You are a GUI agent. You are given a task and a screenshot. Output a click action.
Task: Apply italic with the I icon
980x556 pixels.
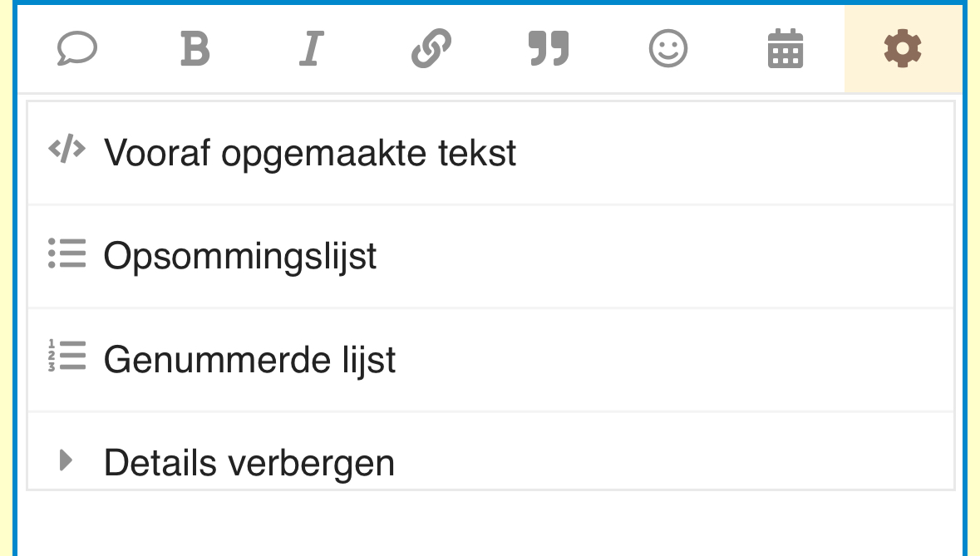pos(311,48)
